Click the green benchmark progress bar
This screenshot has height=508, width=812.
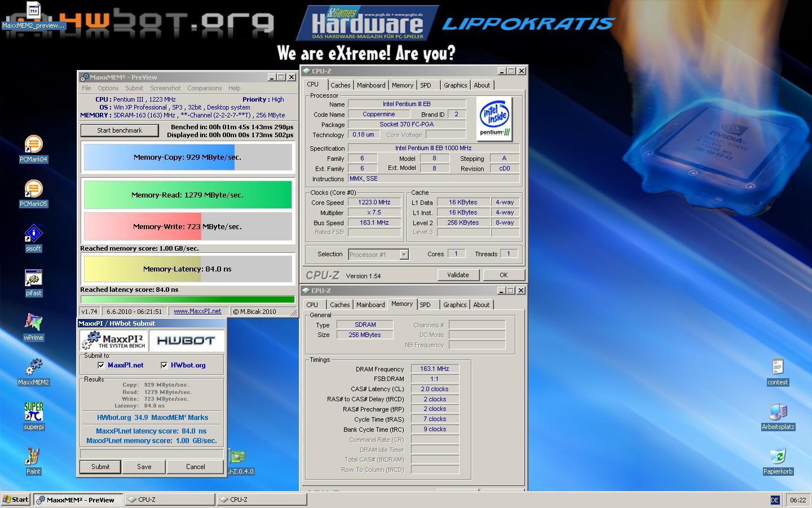tap(188, 300)
